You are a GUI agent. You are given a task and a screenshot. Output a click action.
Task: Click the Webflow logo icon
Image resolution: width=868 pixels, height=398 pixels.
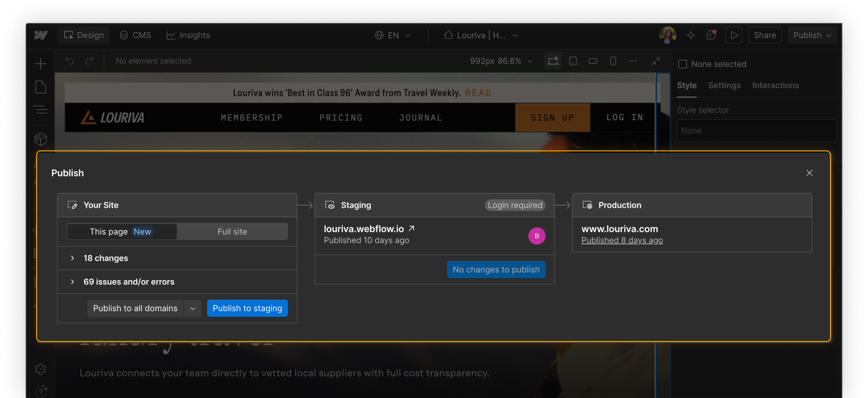click(41, 35)
